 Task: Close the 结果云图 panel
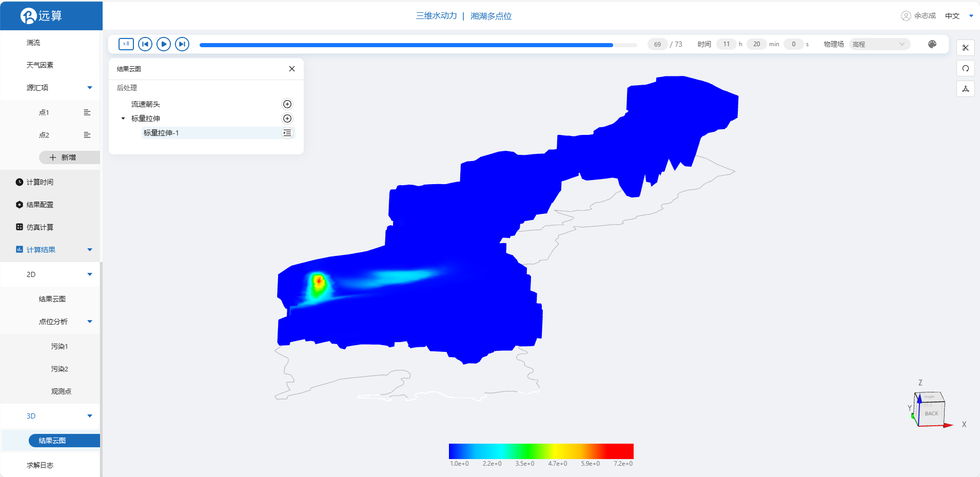pos(292,69)
